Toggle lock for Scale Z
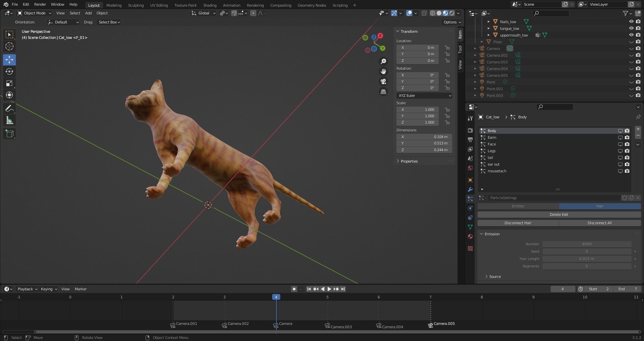 [x=447, y=122]
